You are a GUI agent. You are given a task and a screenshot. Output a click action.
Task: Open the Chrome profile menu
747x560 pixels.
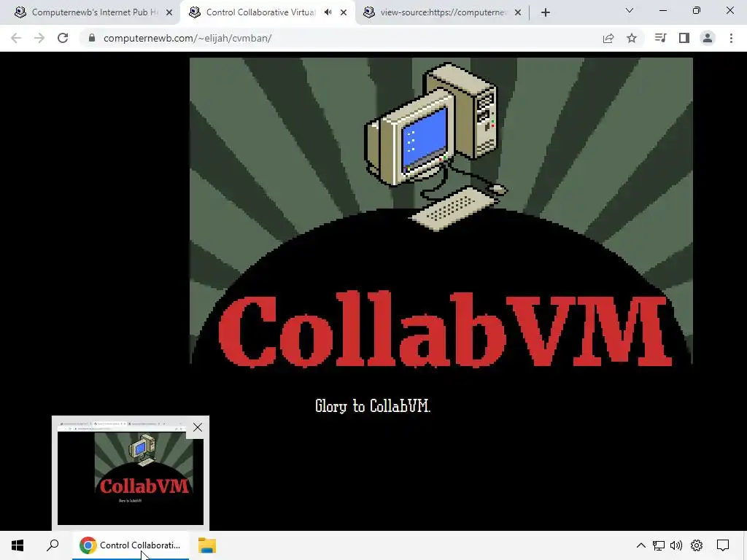(708, 38)
